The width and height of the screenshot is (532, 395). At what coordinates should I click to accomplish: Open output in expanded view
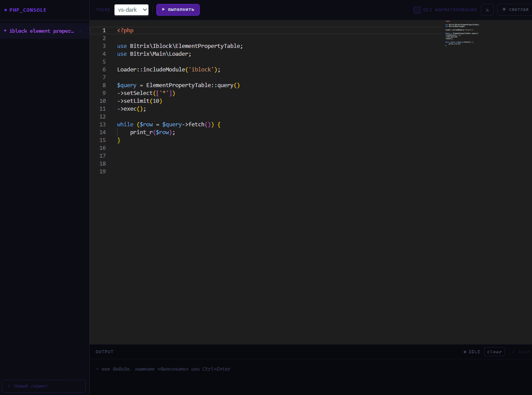pos(521,352)
